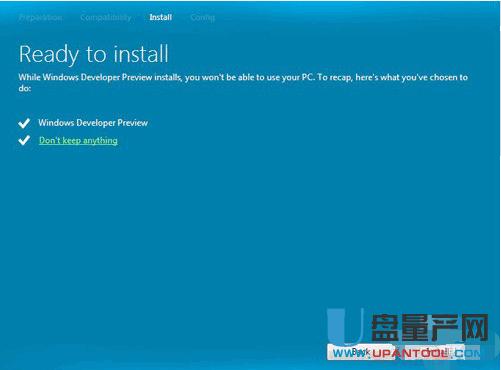Click the UPANTOOL text in the watermark
This screenshot has height=370, width=501.
410,353
